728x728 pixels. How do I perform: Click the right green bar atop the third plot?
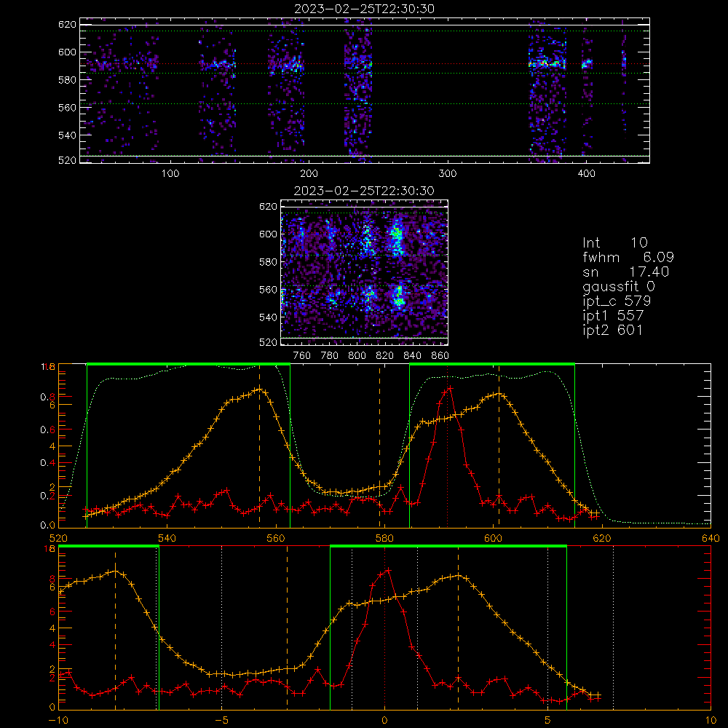click(x=492, y=364)
